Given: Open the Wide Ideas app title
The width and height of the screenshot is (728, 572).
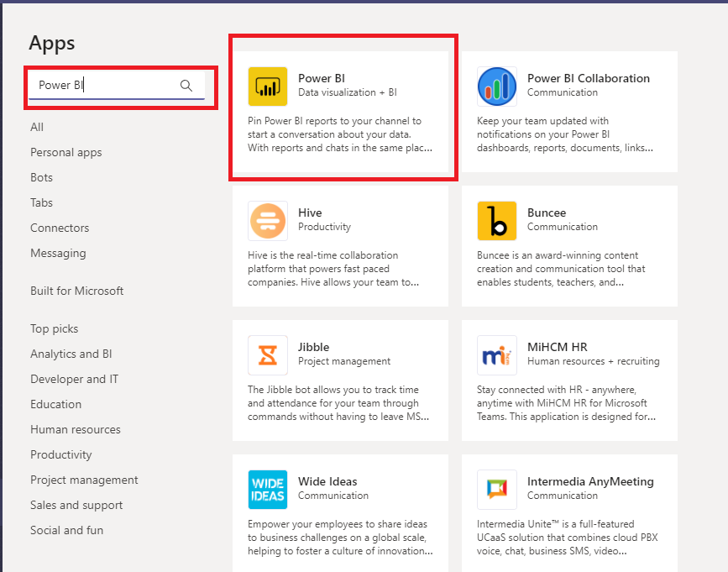Looking at the screenshot, I should [x=327, y=481].
